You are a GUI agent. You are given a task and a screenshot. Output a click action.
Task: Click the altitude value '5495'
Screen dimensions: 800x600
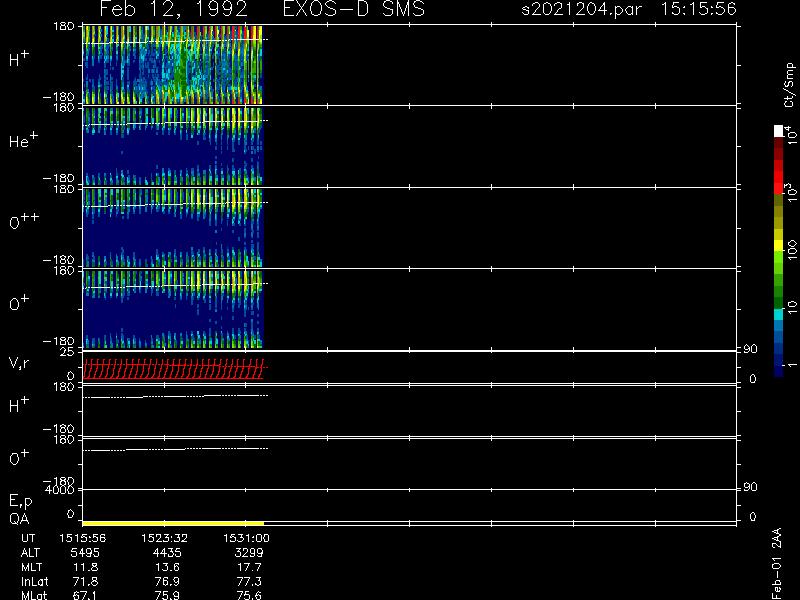tap(85, 553)
